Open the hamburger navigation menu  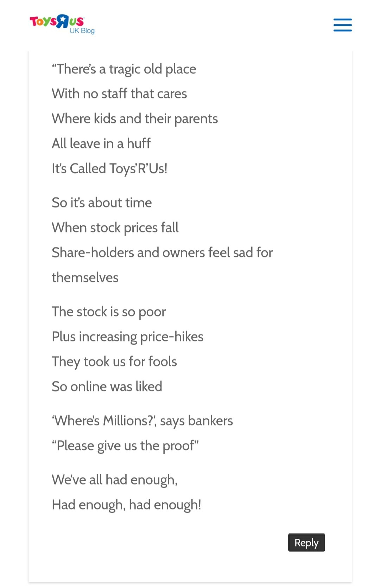(x=342, y=25)
